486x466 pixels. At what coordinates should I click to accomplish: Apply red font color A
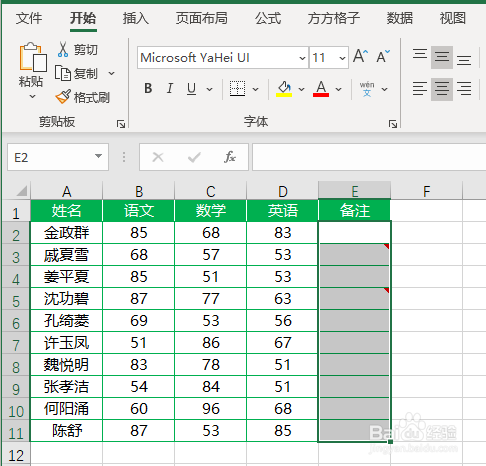pyautogui.click(x=321, y=89)
